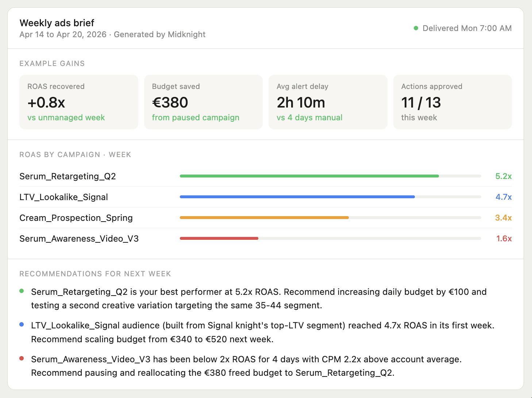Click the ROAS recovered metric card
Image resolution: width=532 pixels, height=398 pixels.
pyautogui.click(x=78, y=102)
